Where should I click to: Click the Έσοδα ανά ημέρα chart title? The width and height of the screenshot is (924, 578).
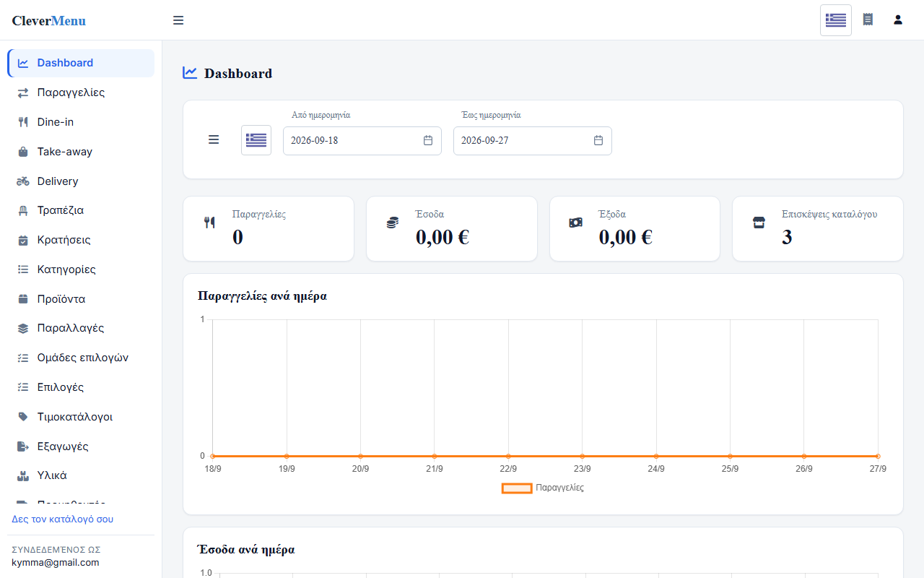tap(246, 549)
